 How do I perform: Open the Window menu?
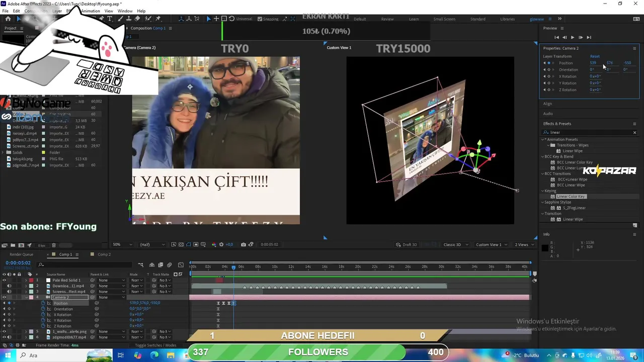[x=125, y=11]
